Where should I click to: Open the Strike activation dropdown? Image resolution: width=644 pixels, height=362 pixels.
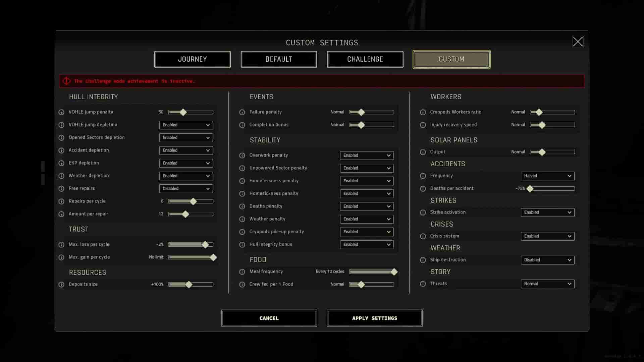point(547,213)
